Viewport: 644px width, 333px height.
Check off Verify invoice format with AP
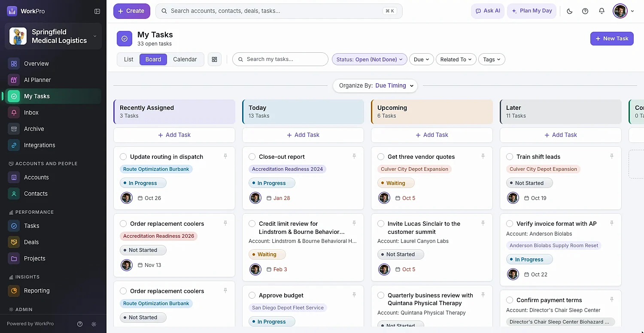510,224
